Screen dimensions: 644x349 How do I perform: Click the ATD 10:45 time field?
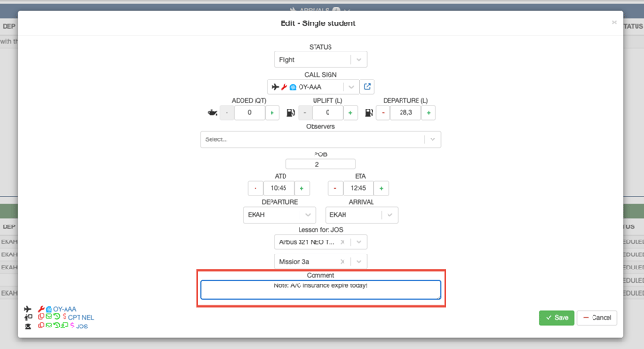(x=278, y=188)
